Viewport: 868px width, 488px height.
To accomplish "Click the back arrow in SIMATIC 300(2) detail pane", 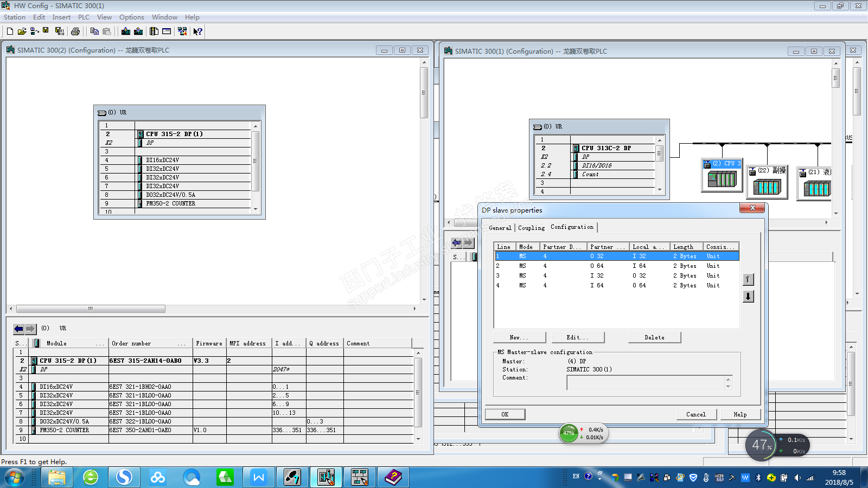I will pyautogui.click(x=18, y=329).
